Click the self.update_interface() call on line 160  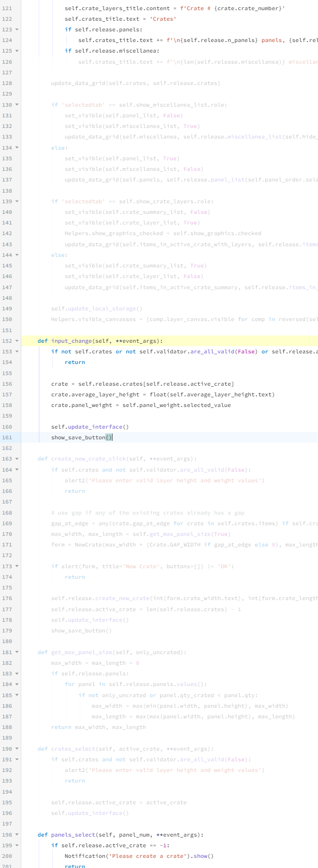coord(90,427)
